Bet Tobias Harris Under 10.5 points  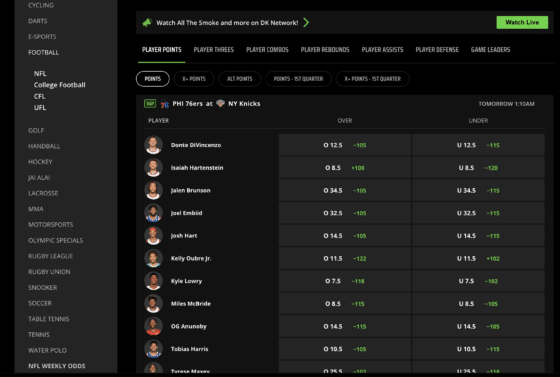[478, 349]
